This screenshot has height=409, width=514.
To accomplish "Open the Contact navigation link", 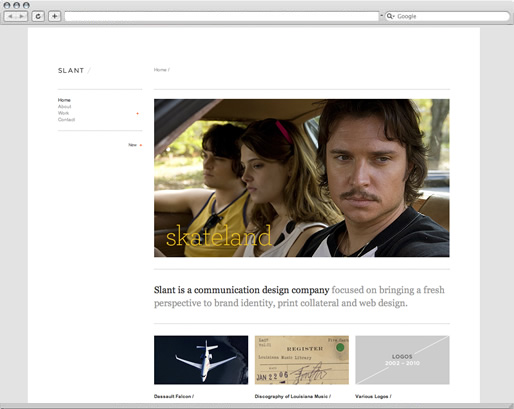I will click(66, 119).
